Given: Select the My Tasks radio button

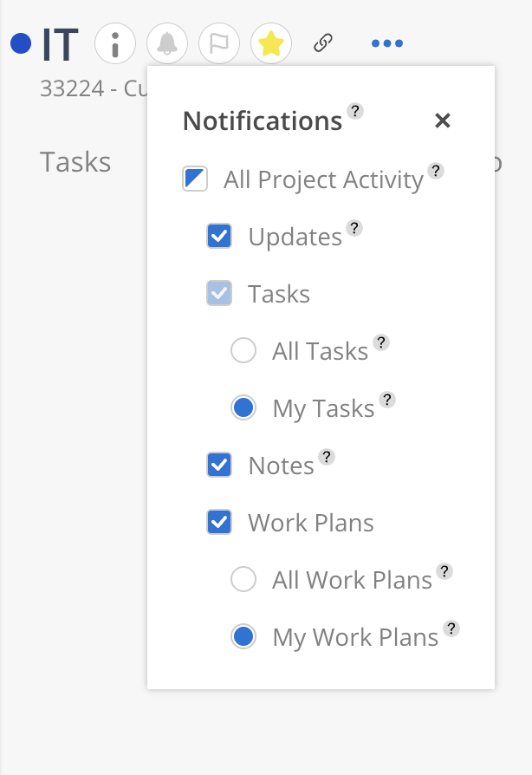Looking at the screenshot, I should point(243,407).
